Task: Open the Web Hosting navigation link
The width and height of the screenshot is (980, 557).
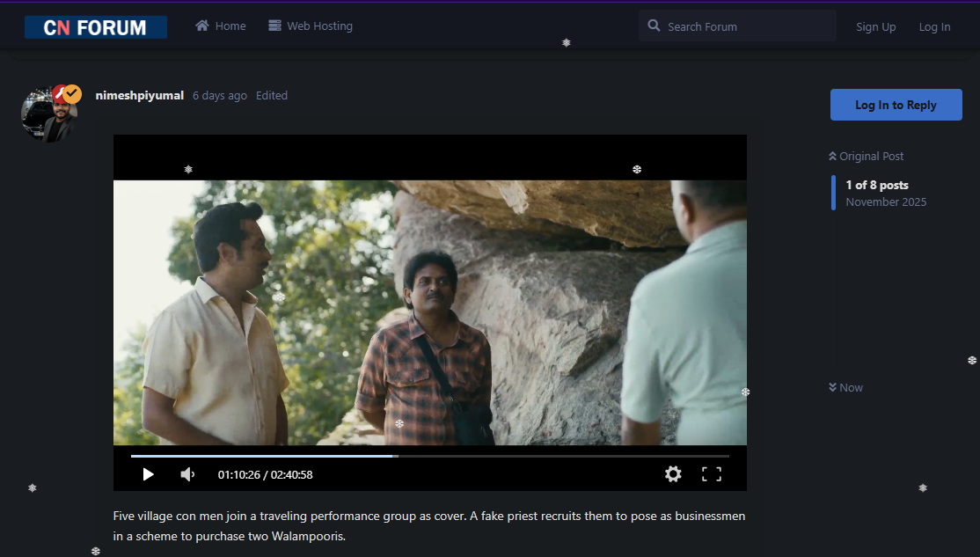Action: [x=311, y=26]
